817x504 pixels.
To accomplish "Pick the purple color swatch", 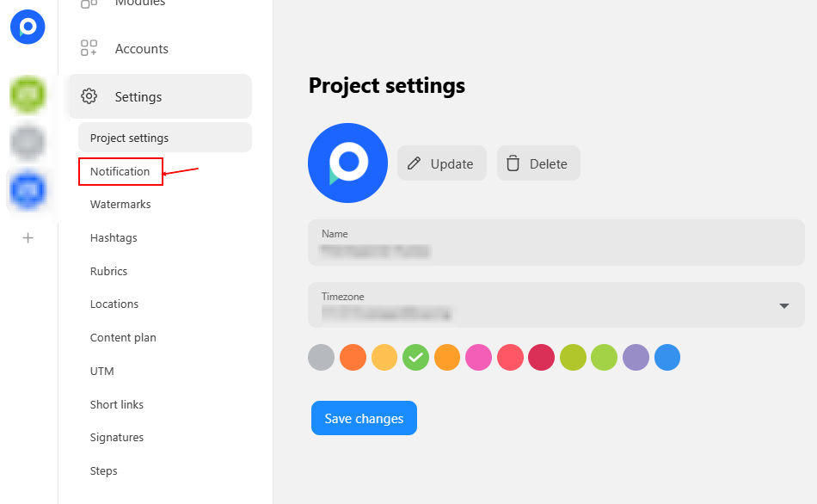I will (x=636, y=358).
